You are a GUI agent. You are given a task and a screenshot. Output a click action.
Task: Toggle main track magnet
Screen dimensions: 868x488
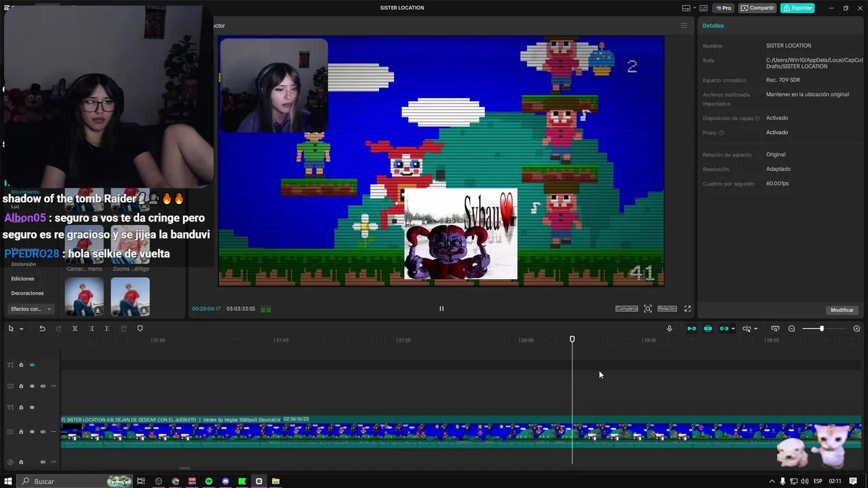692,329
